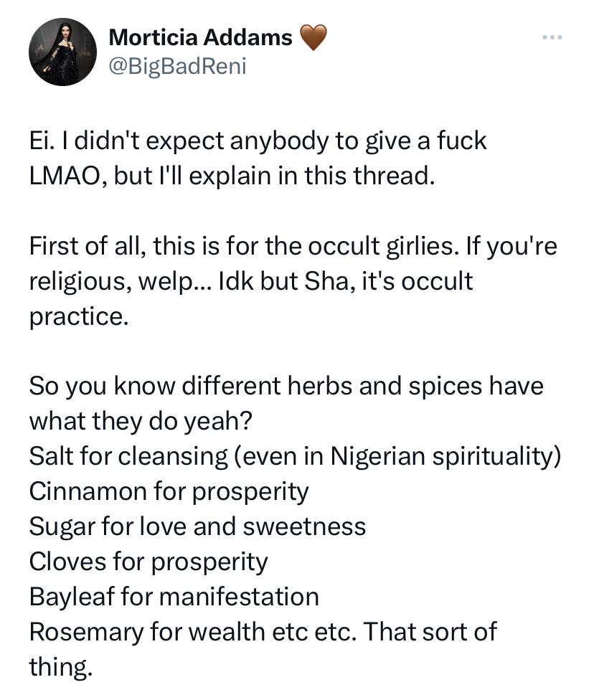Visit the Morticia Addams display name link
This screenshot has width=594, height=700.
pyautogui.click(x=201, y=37)
